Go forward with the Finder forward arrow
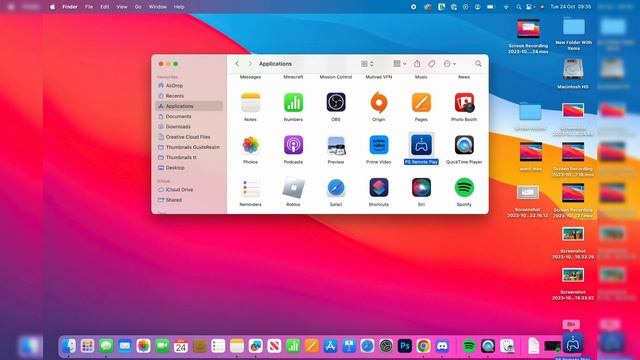The height and width of the screenshot is (360, 640). click(250, 64)
